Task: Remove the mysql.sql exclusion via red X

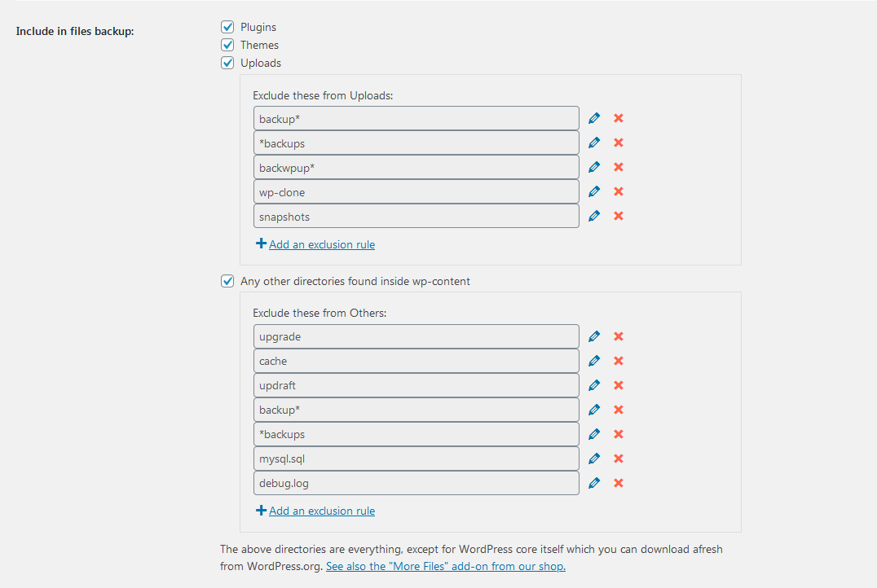Action: 618,458
